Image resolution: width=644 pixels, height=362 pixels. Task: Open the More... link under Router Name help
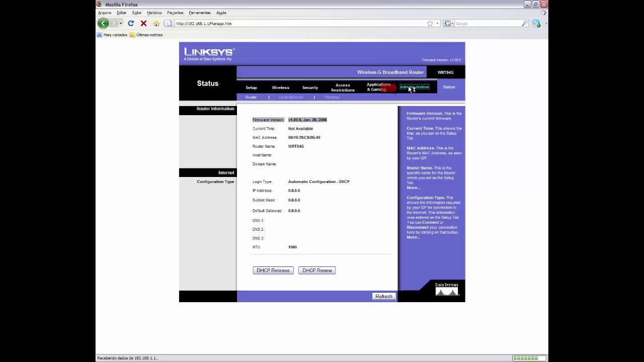coord(413,188)
